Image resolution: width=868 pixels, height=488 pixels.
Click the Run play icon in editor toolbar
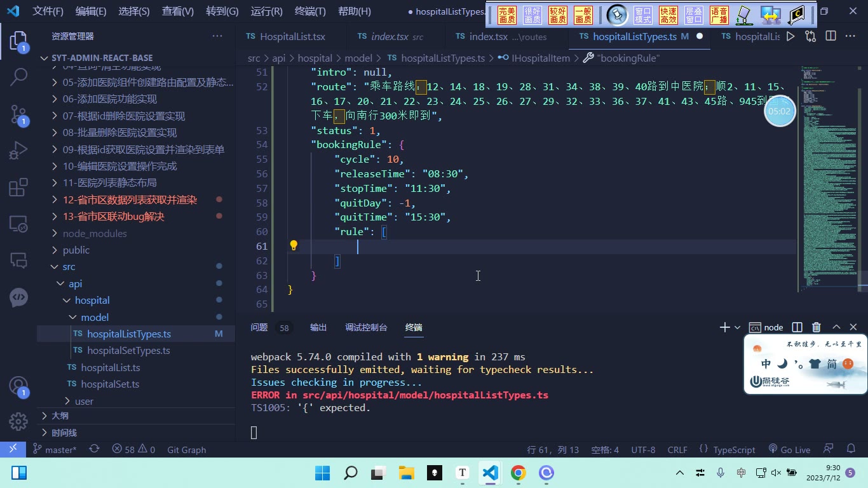(790, 36)
